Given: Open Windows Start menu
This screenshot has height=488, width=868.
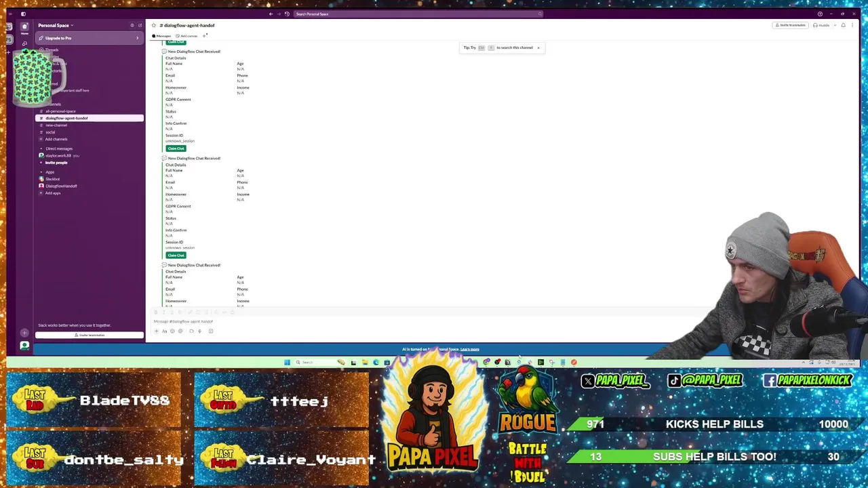Looking at the screenshot, I should tap(287, 362).
